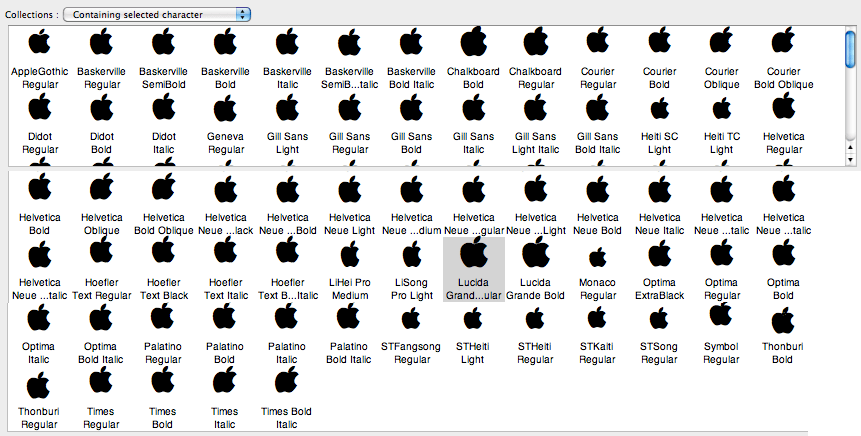Select the Didot Regular Apple glyph
The width and height of the screenshot is (861, 436).
coord(40,108)
